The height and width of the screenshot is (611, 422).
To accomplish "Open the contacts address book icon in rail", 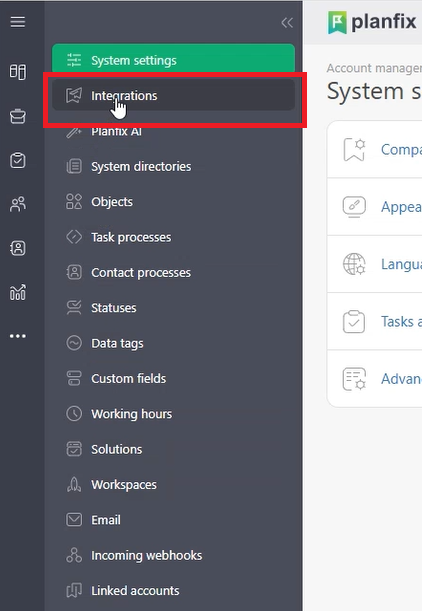I will [18, 248].
